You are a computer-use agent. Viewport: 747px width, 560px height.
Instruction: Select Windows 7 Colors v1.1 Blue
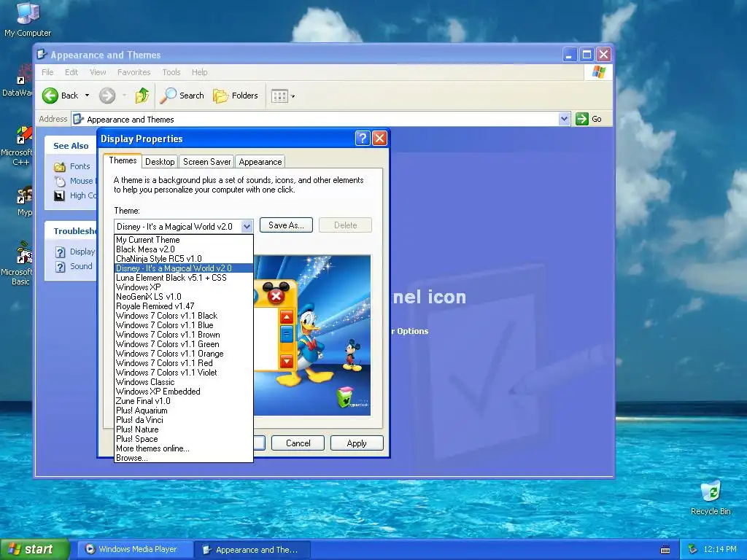pyautogui.click(x=184, y=325)
